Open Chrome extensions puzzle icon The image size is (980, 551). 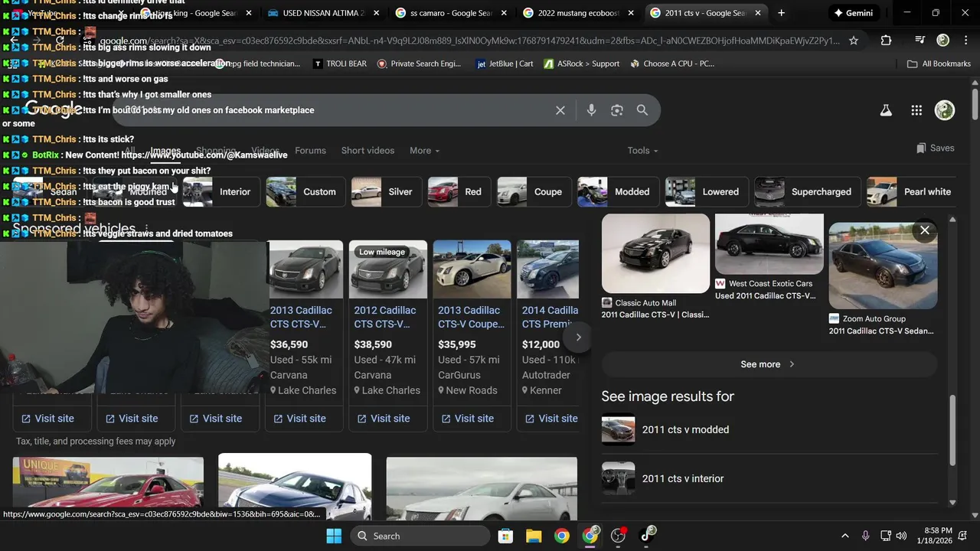pos(886,41)
